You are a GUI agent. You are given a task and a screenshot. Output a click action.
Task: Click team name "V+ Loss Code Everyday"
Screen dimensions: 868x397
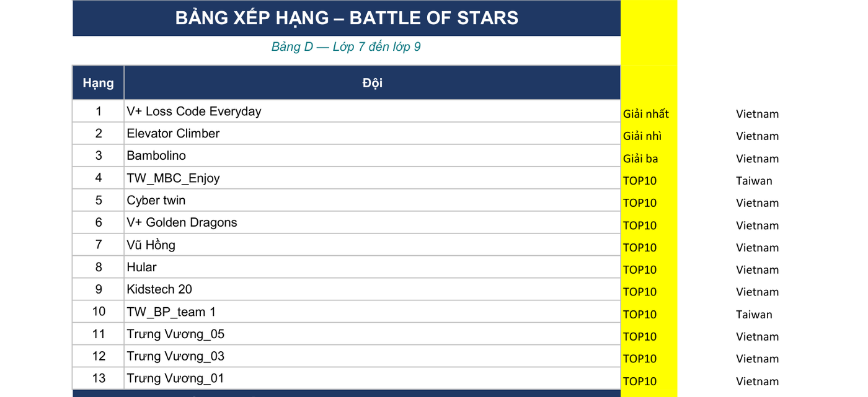[x=194, y=111]
